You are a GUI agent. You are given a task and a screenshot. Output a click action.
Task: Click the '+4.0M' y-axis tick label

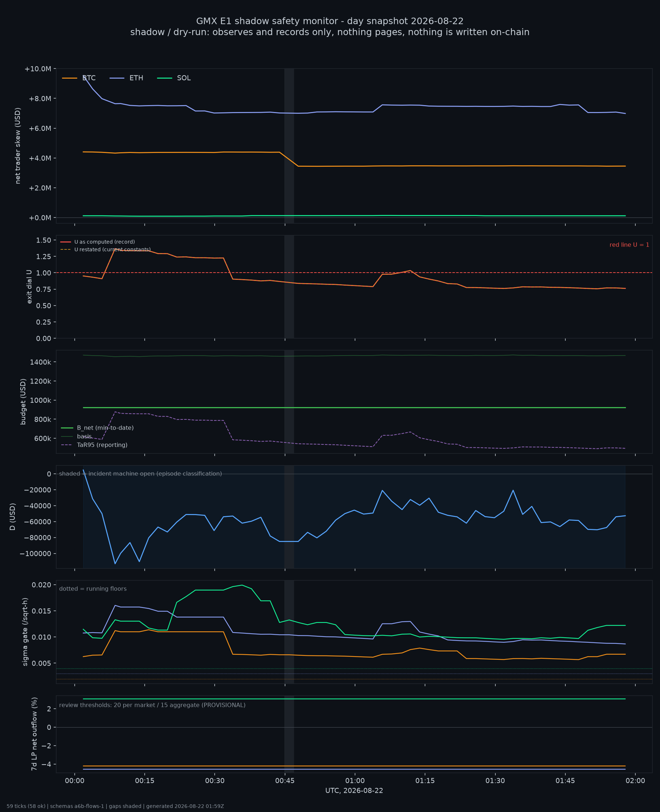coord(40,158)
